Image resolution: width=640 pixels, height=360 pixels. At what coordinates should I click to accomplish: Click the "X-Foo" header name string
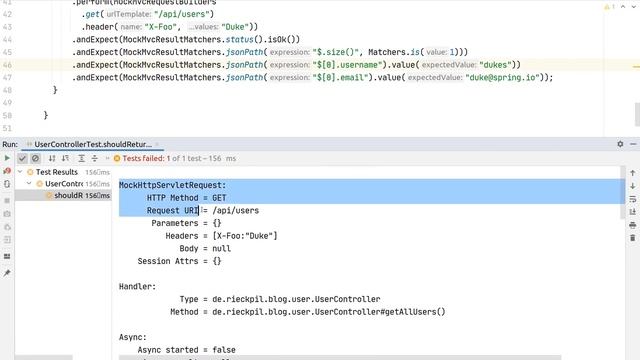click(x=160, y=27)
